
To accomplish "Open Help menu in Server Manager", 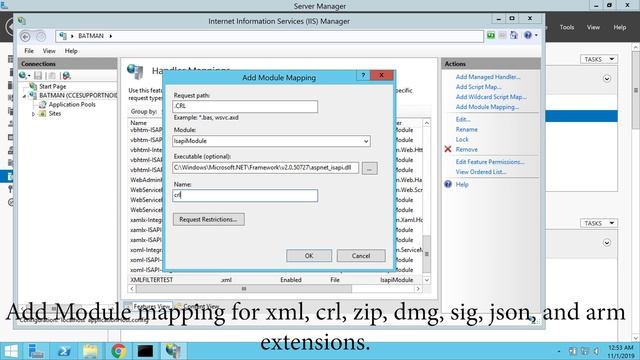I will (620, 27).
